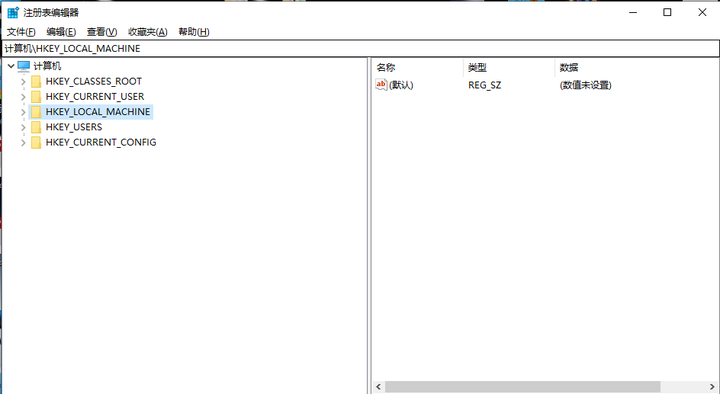Open the 帮助(H) menu
The height and width of the screenshot is (394, 720).
pyautogui.click(x=194, y=32)
